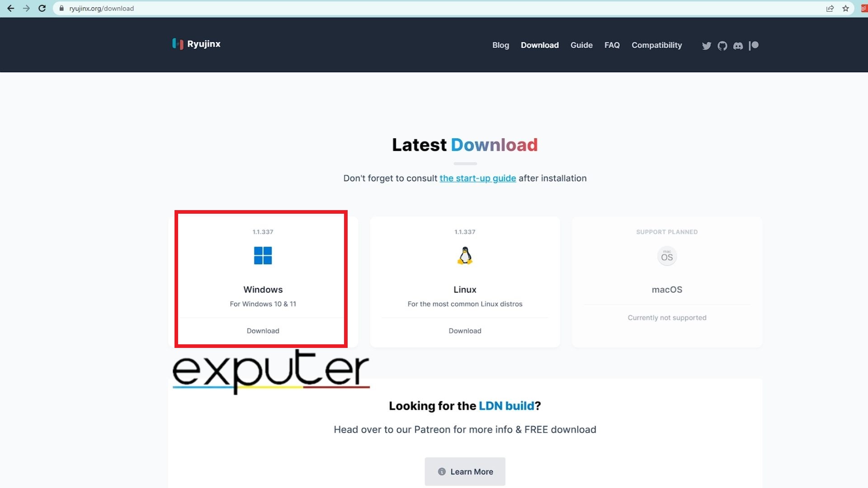Click For Windows 10 & 11 text
The height and width of the screenshot is (488, 868).
(x=263, y=304)
